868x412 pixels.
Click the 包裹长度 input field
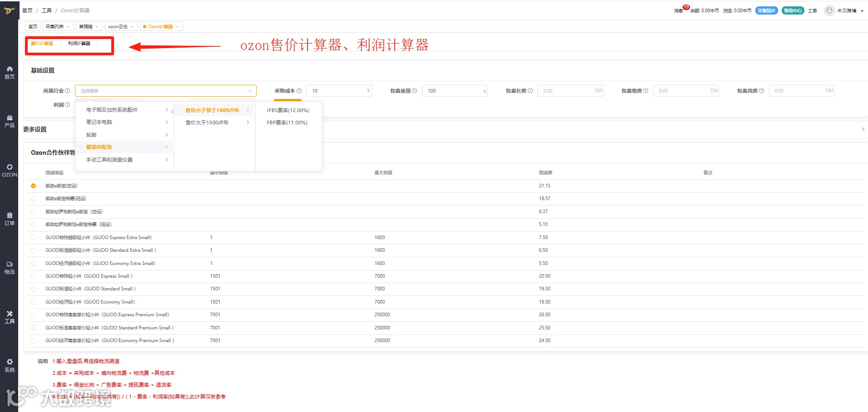[570, 91]
